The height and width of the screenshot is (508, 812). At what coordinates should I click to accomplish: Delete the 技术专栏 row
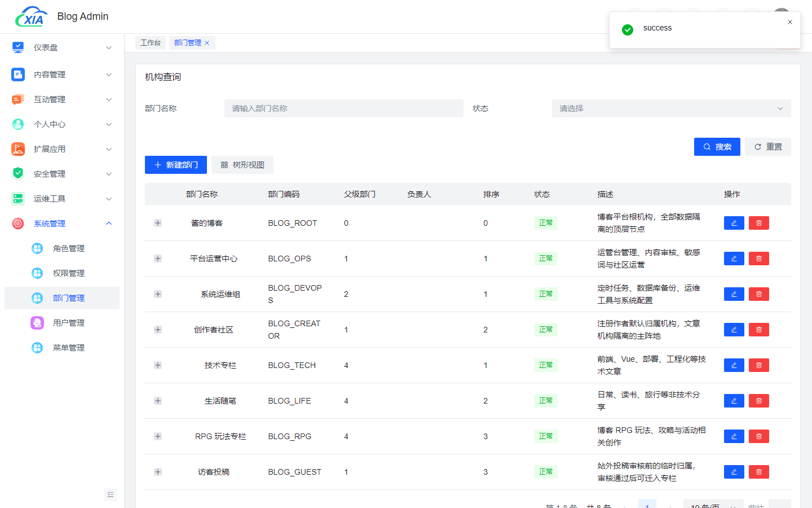[x=759, y=365]
